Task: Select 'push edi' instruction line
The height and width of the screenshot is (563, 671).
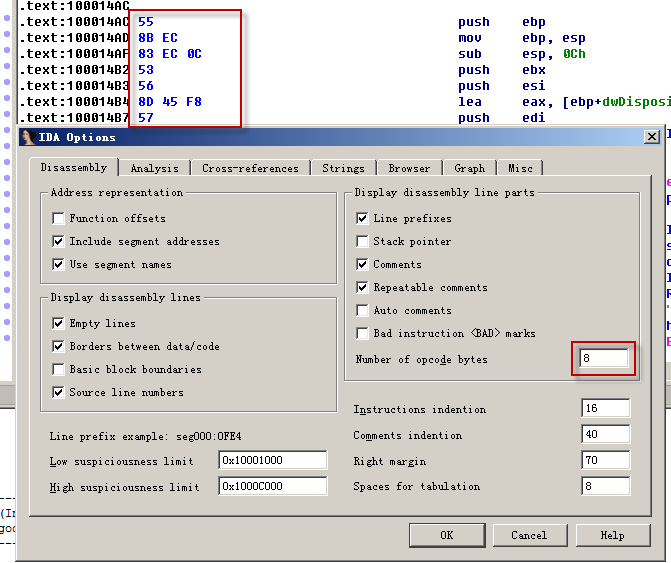Action: pyautogui.click(x=502, y=118)
